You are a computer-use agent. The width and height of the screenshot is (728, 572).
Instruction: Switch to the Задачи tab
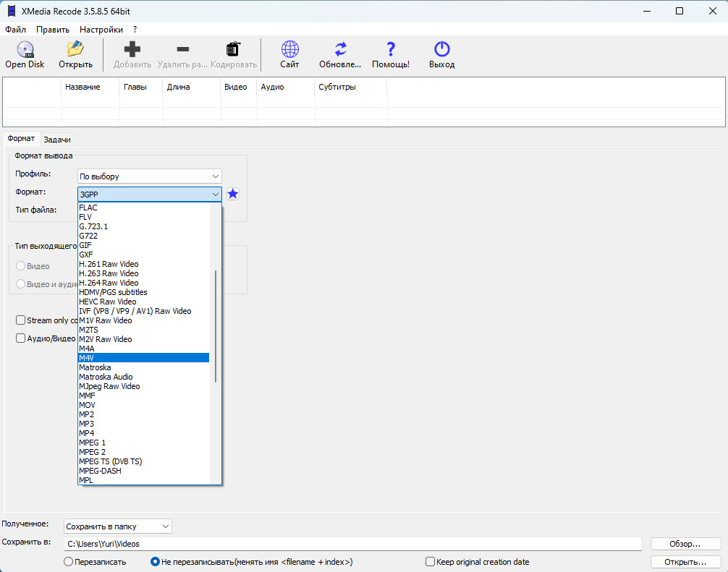coord(57,139)
